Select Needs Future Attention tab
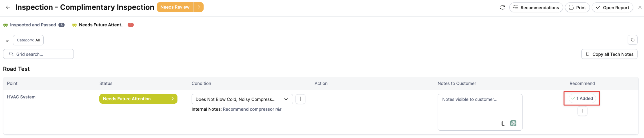This screenshot has height=138, width=644. [103, 25]
